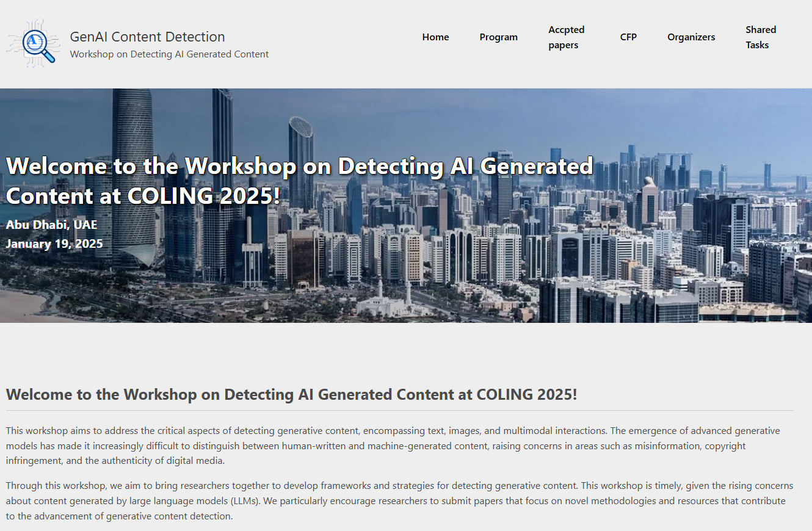View the Organizers page

point(691,37)
